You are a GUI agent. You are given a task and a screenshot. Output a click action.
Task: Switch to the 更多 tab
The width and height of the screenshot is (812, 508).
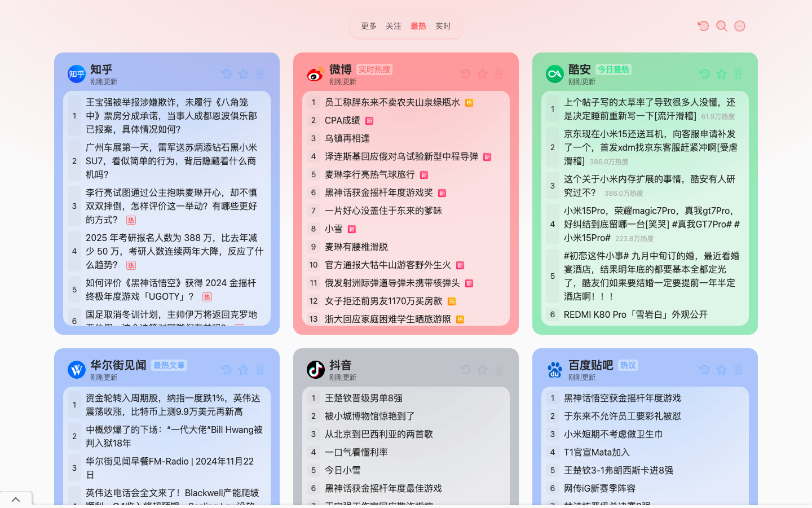369,26
